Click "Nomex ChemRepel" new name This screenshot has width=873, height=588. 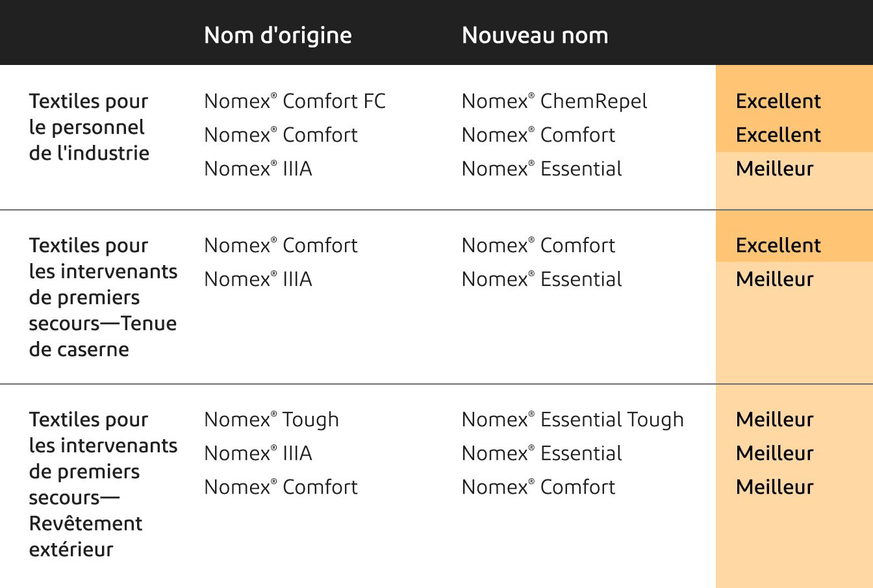pyautogui.click(x=554, y=101)
